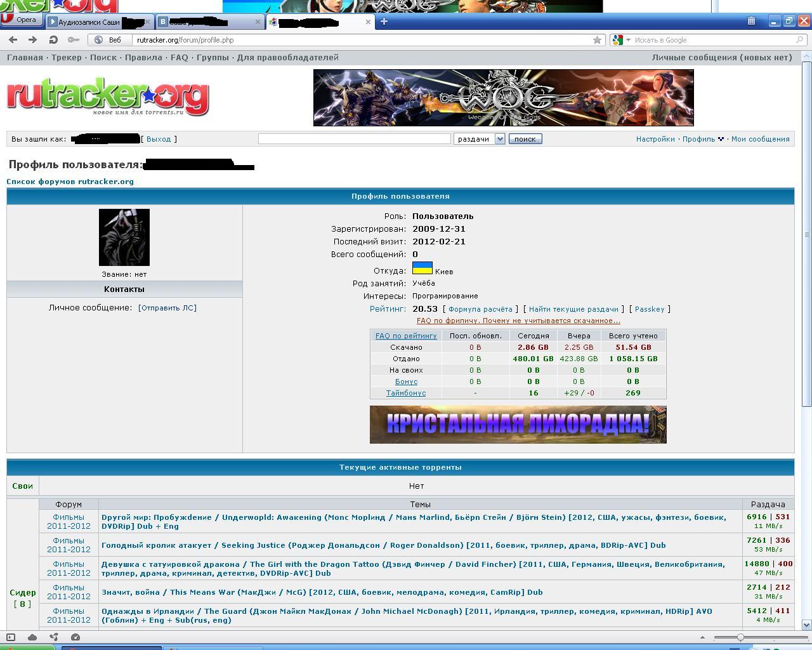This screenshot has height=650, width=812.
Task: Open a new browser tab
Action: (383, 22)
